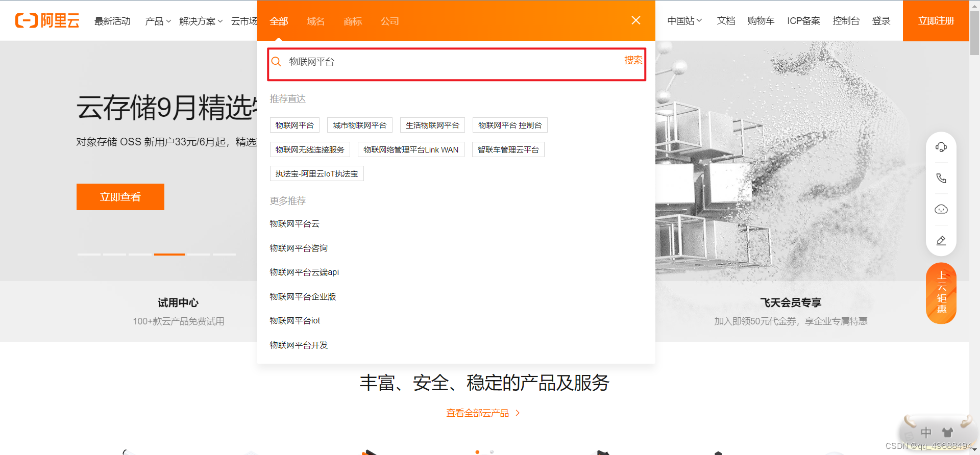The width and height of the screenshot is (980, 455).
Task: Open the chatbot robot icon
Action: coord(941,210)
